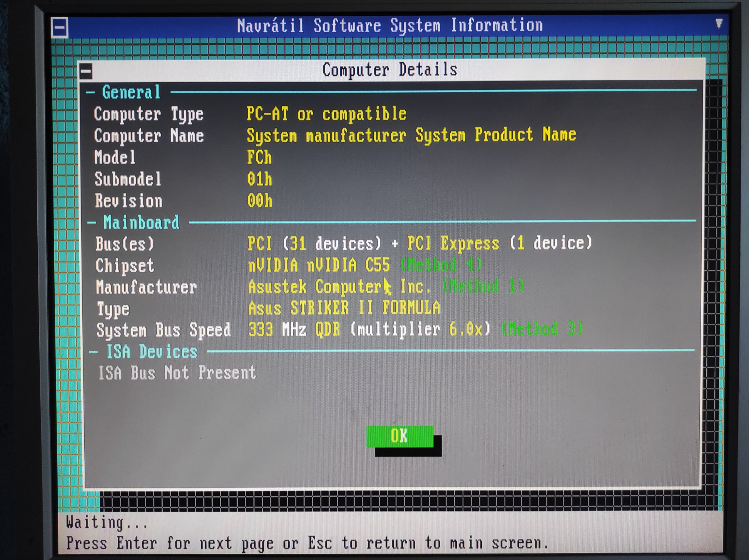
Task: Click the ISA Bus Not Present line
Action: point(177,373)
